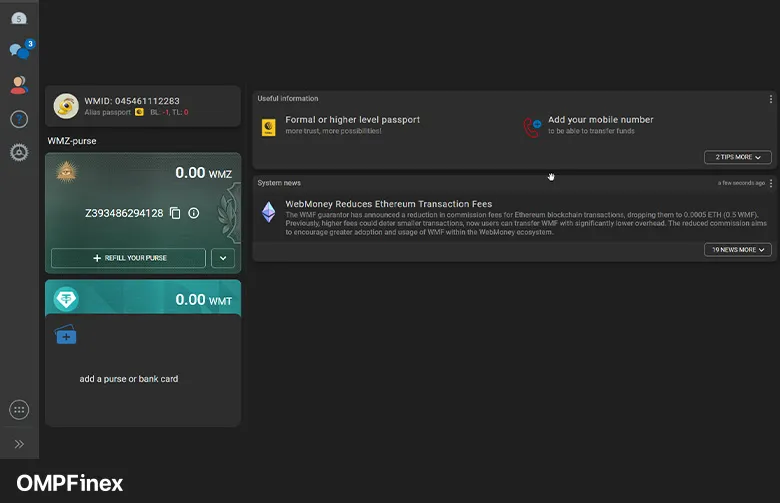
Task: Select the WMT purse card
Action: tap(143, 299)
